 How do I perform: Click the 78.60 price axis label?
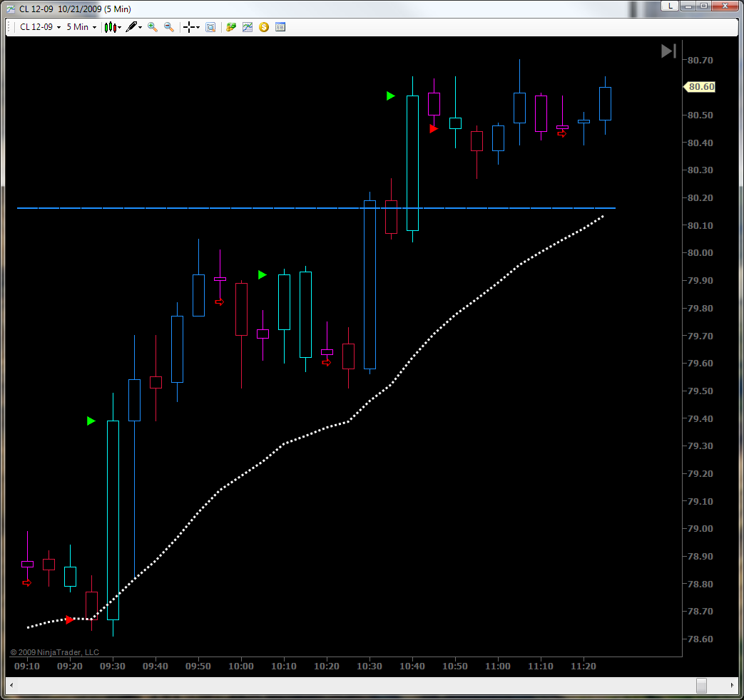[x=700, y=639]
